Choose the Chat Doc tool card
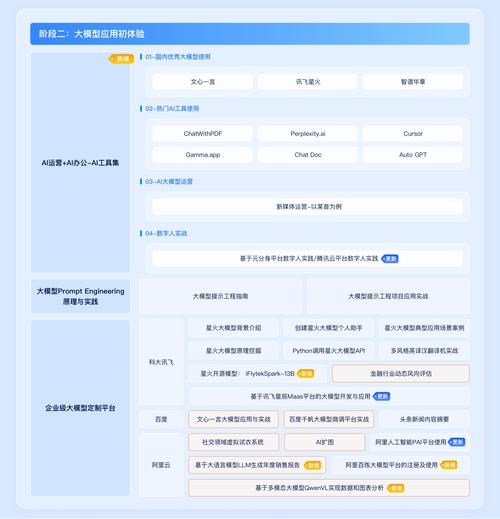This screenshot has height=519, width=500. [308, 155]
